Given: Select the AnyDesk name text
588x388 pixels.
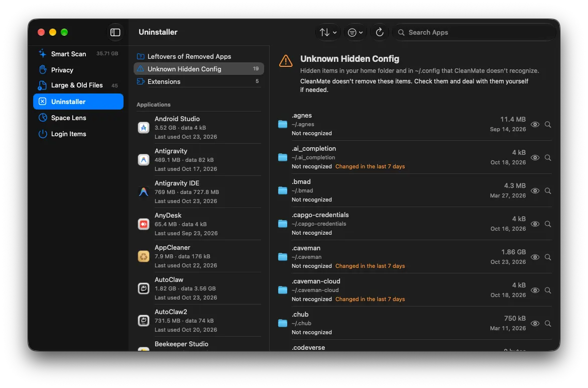Looking at the screenshot, I should [168, 216].
